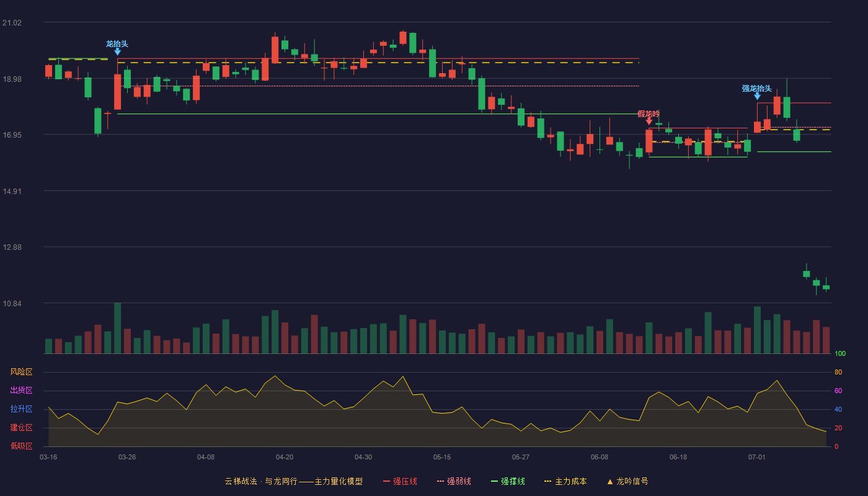This screenshot has height=496, width=868.
Task: Click the 100 value on indicator axis
Action: point(840,354)
